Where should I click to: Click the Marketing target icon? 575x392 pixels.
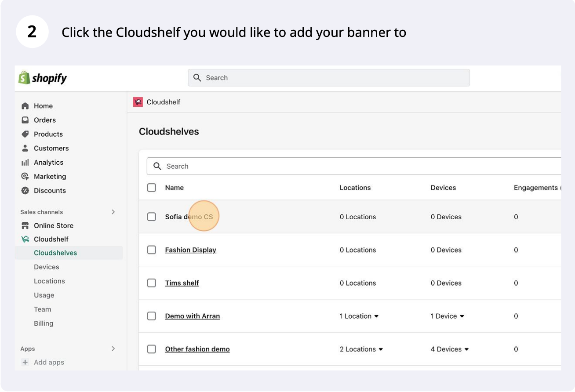(x=25, y=176)
